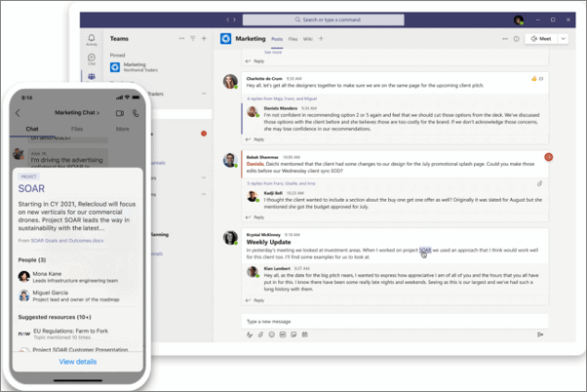Click Krystal McKinney's avatar
587x392 pixels.
[x=230, y=238]
